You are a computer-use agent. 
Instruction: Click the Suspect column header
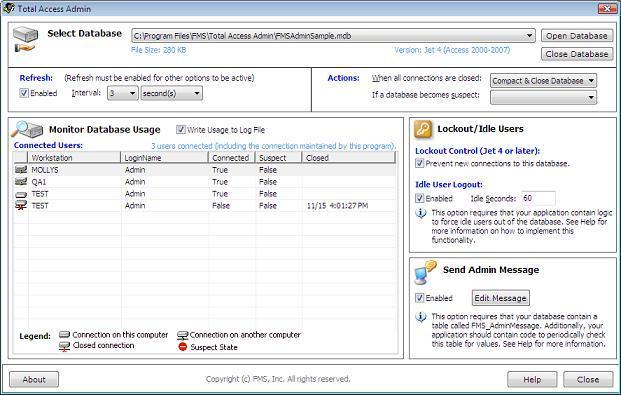pos(278,158)
